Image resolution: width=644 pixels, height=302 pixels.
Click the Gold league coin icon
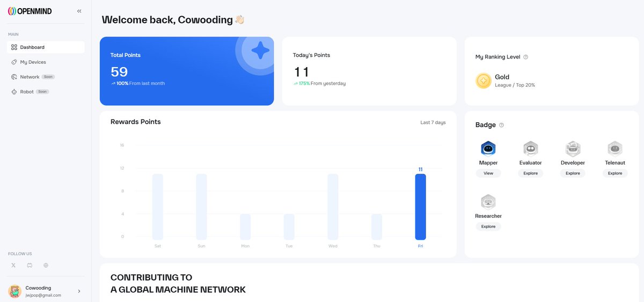484,81
